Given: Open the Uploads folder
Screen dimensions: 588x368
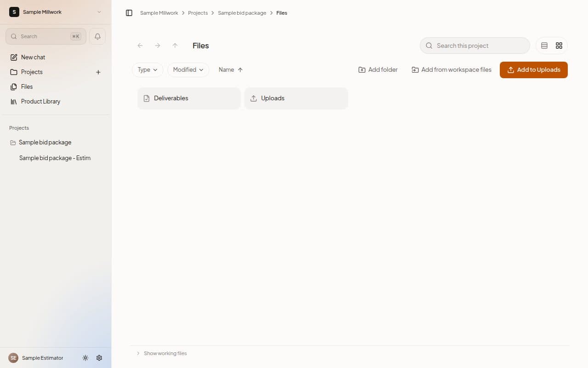Looking at the screenshot, I should point(296,98).
